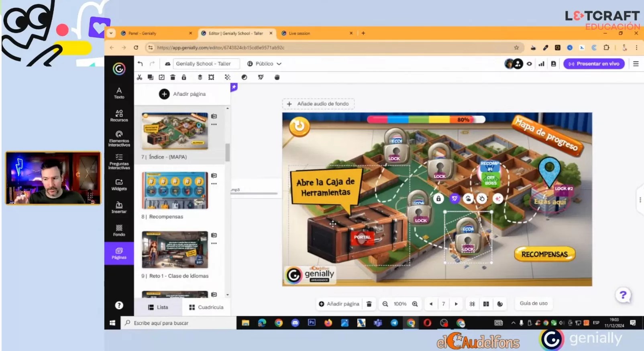This screenshot has height=351, width=644.
Task: Select the Páginas sidebar panel
Action: click(119, 254)
